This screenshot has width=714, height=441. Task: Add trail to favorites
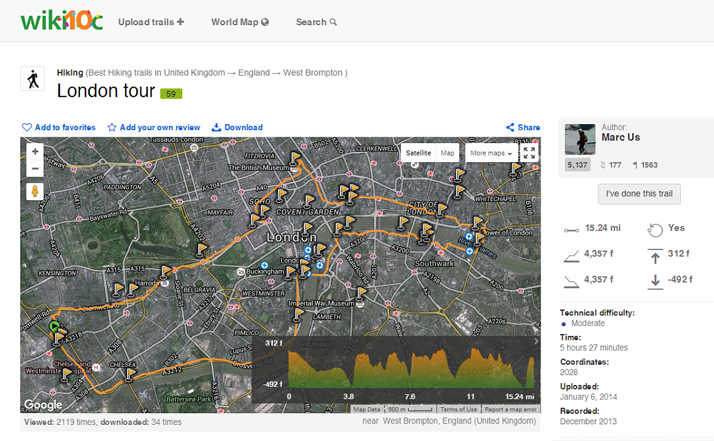pos(59,127)
